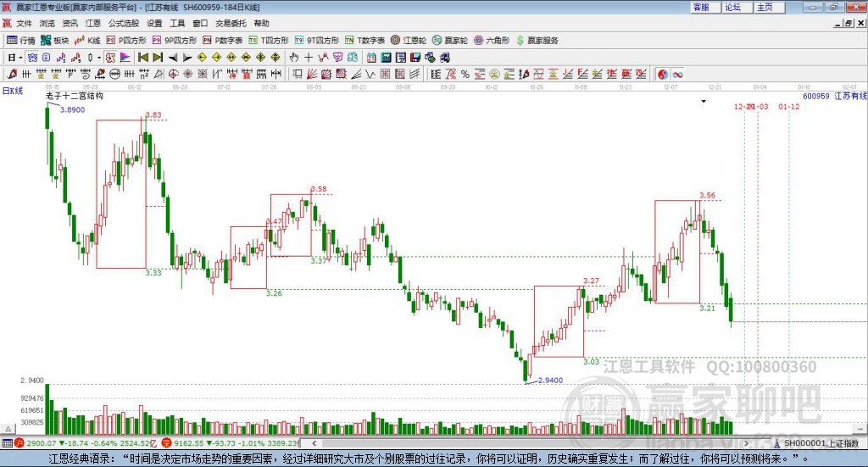Click the infinity loop icon
The image size is (868, 467).
tap(677, 74)
